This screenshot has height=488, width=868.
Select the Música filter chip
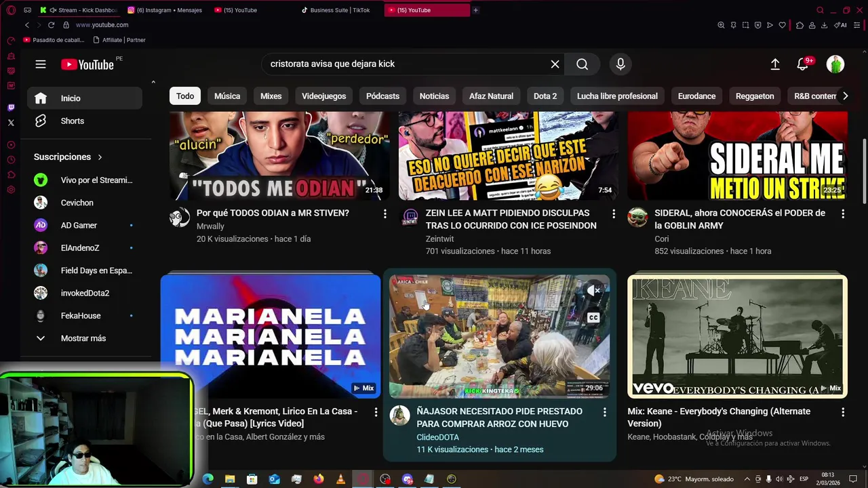[x=227, y=96]
